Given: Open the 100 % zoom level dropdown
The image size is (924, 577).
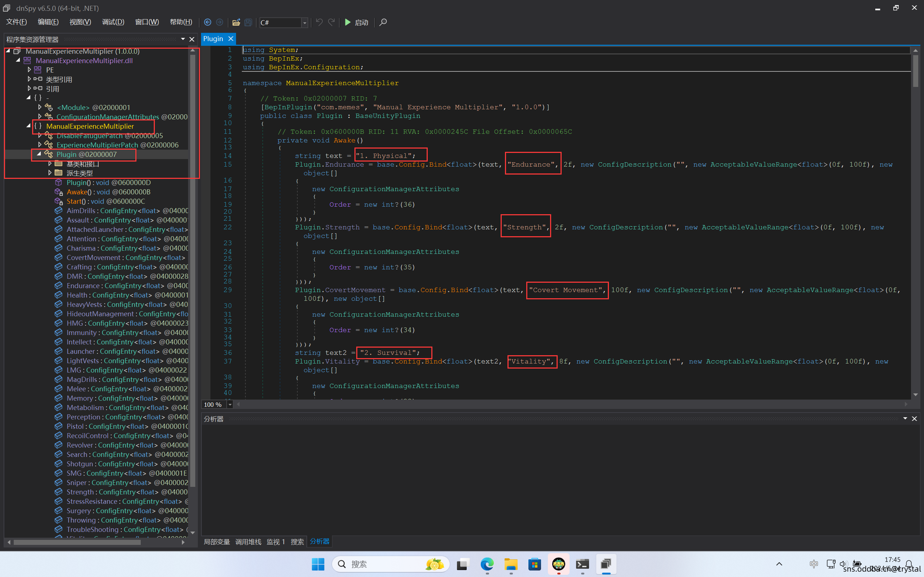Looking at the screenshot, I should (x=230, y=405).
